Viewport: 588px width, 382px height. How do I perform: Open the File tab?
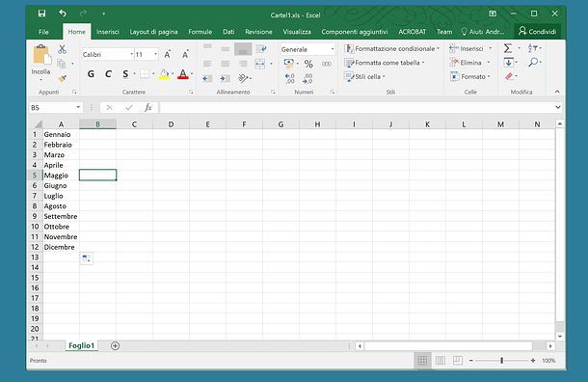point(43,32)
